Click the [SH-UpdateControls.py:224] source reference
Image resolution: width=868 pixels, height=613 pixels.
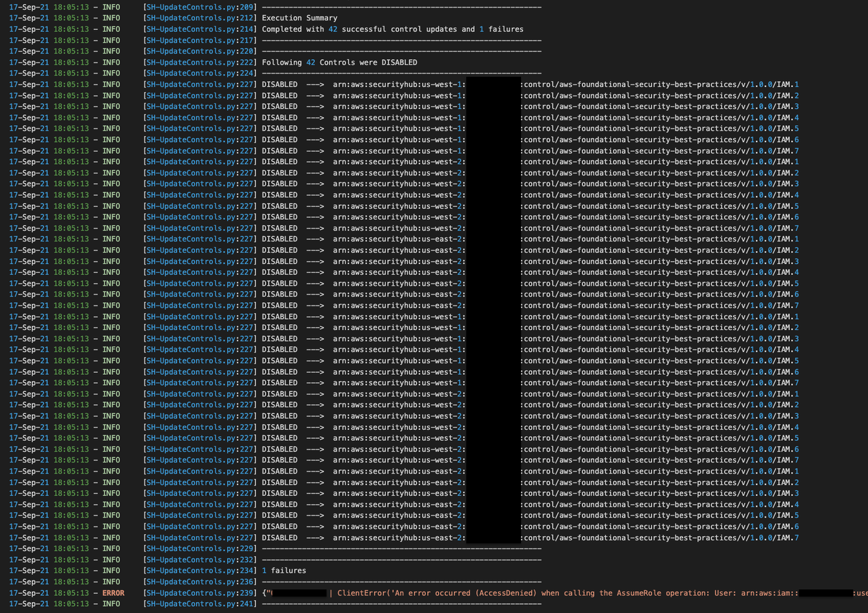tap(200, 73)
